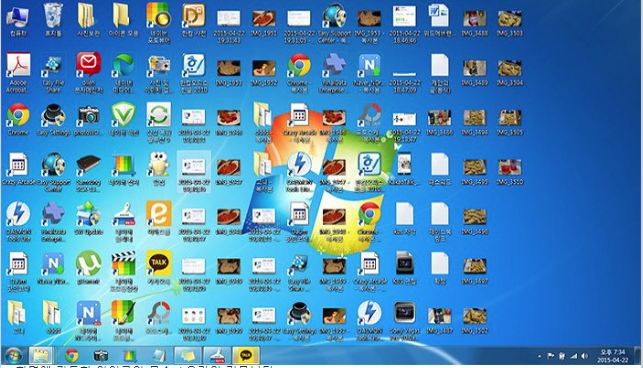Open the volume speaker tray icon

click(x=585, y=356)
